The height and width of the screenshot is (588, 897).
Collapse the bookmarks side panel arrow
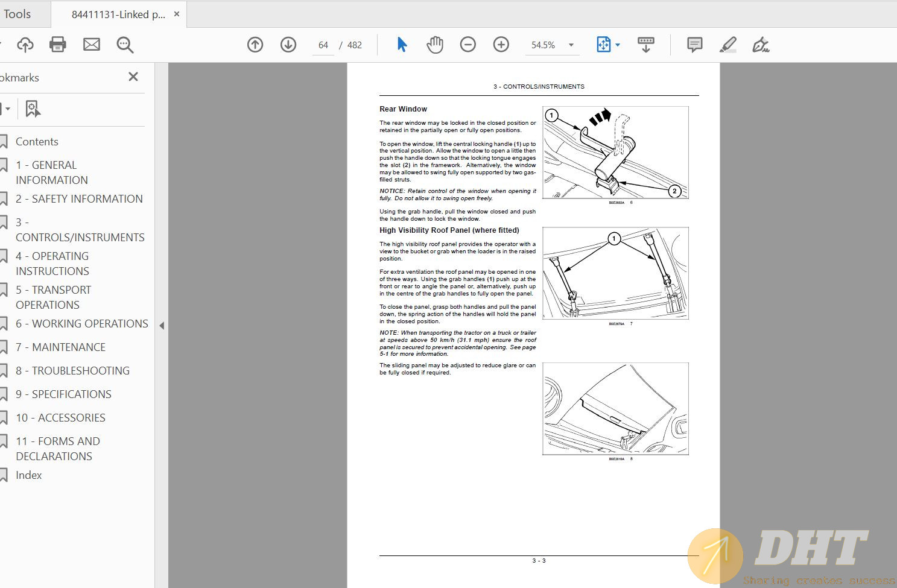[162, 326]
